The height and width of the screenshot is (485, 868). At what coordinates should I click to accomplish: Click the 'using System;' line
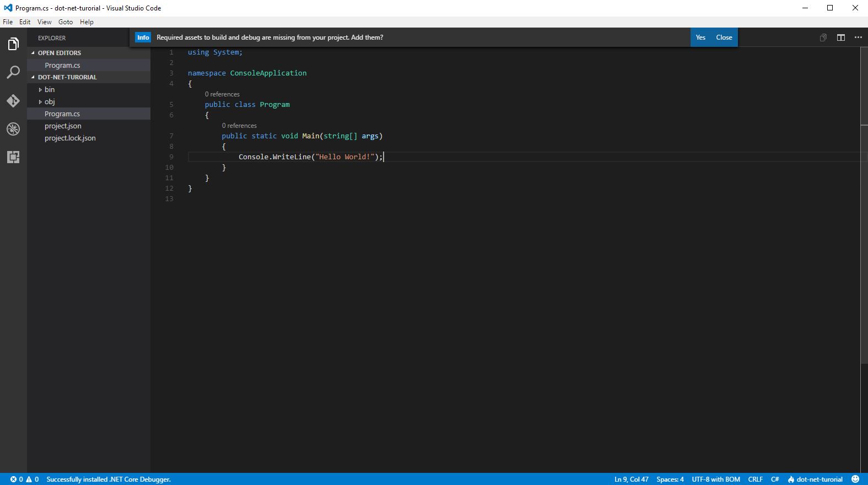click(x=215, y=52)
